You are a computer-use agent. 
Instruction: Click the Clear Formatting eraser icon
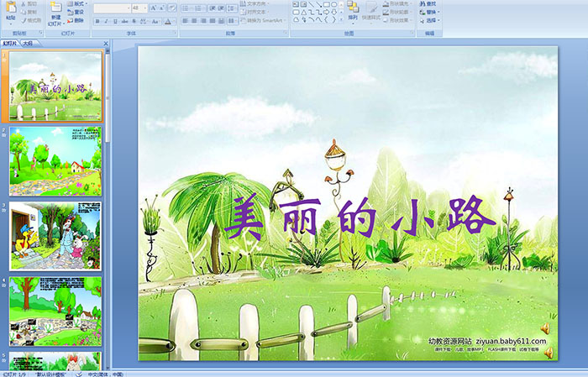click(171, 8)
